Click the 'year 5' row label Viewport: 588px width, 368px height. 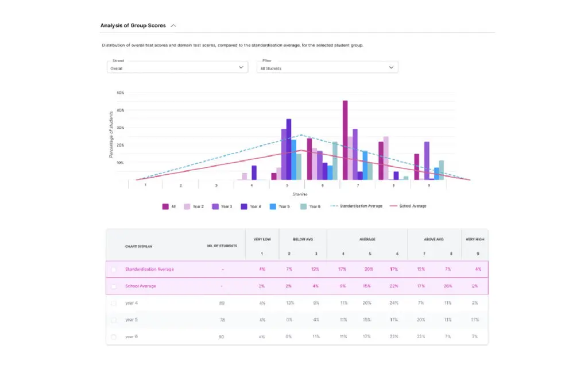pos(131,320)
